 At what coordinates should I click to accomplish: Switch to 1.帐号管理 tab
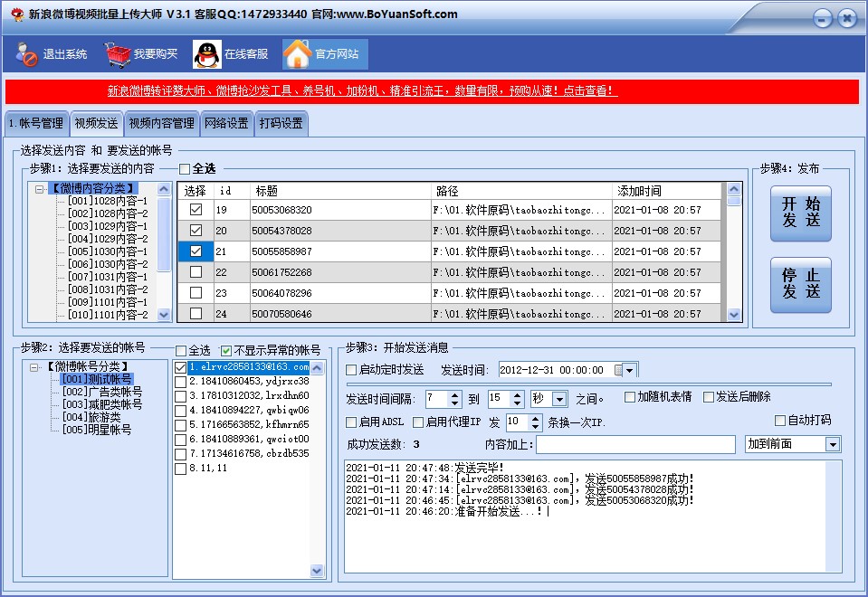pos(36,123)
